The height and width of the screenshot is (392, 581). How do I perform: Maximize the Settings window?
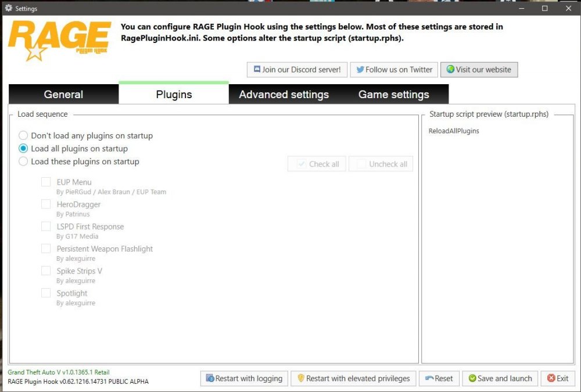click(x=545, y=8)
